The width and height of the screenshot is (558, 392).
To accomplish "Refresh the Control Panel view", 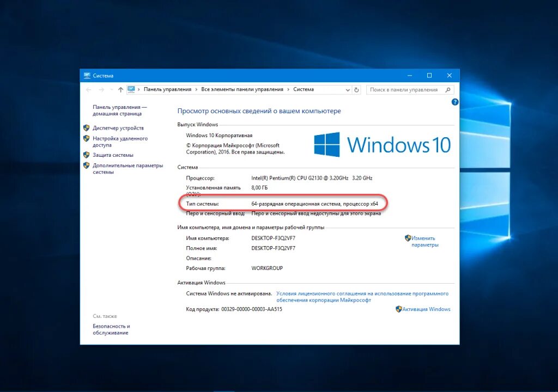I will [x=356, y=90].
